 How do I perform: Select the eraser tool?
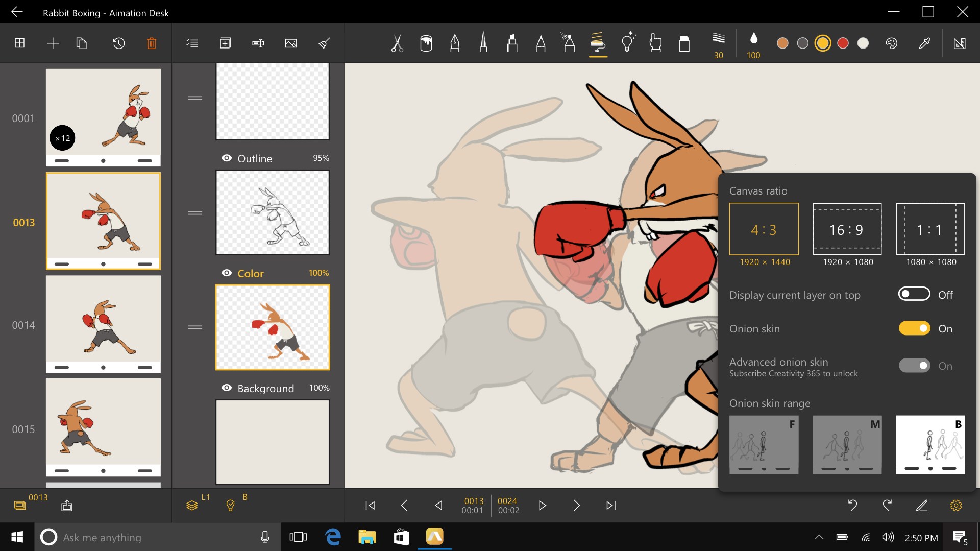684,43
